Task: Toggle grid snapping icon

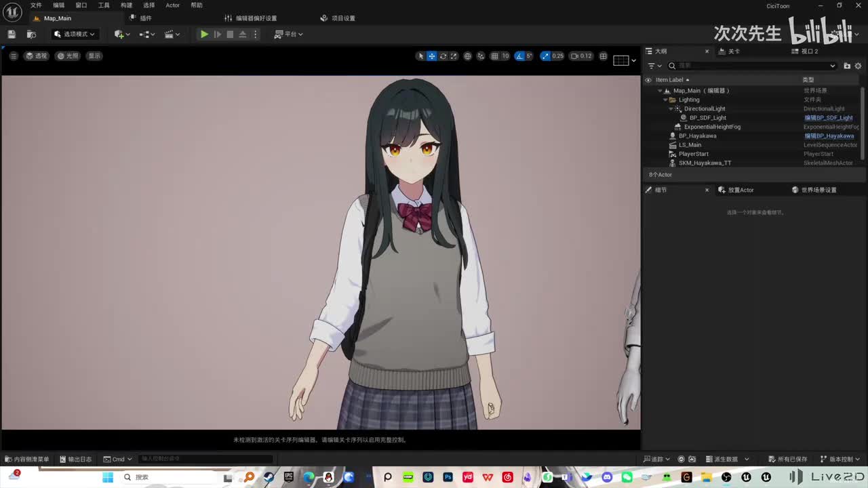Action: tap(494, 56)
